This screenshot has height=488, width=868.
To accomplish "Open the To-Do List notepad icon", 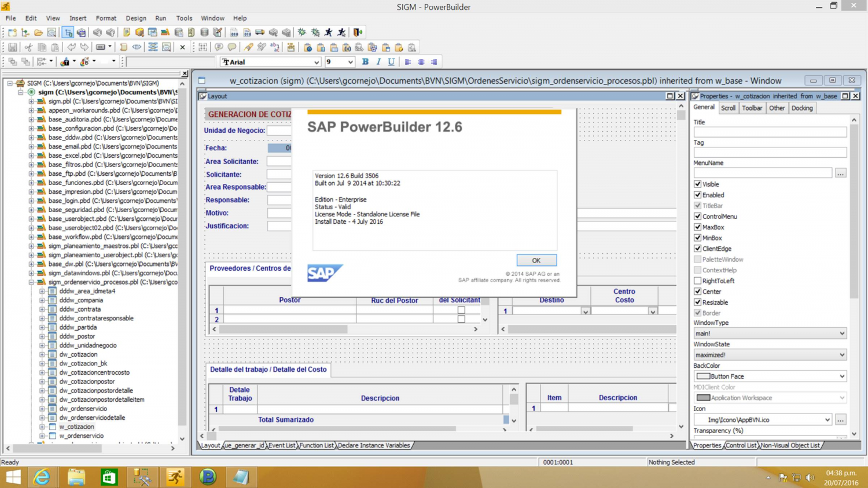I will 127,32.
